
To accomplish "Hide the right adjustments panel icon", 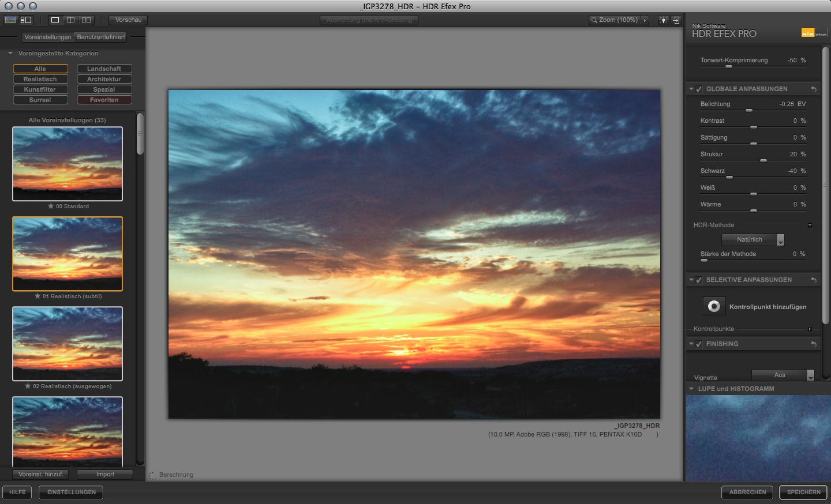I will [x=676, y=20].
